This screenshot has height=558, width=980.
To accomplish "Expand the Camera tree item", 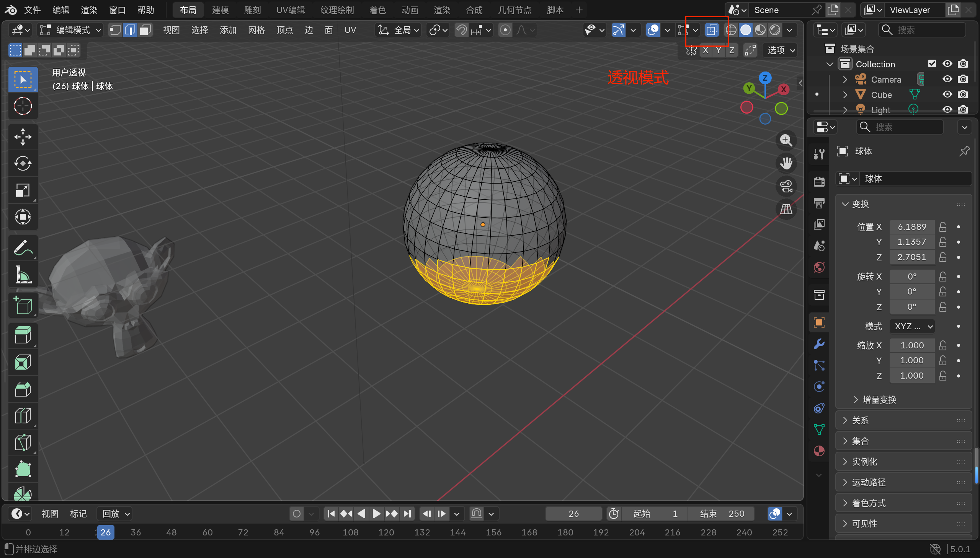I will pyautogui.click(x=844, y=79).
